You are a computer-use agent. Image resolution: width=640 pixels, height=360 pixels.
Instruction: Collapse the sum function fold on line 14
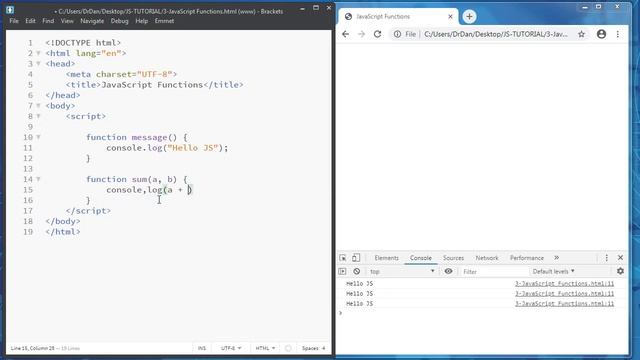(38, 179)
